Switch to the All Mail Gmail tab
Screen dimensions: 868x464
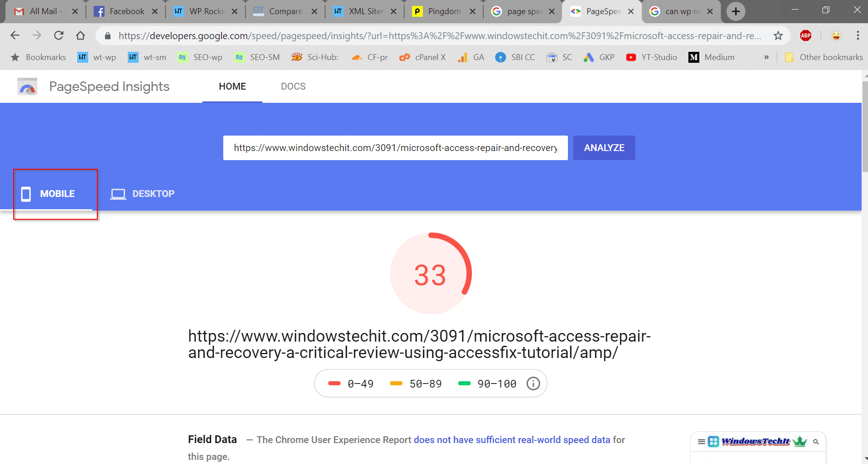tap(45, 11)
